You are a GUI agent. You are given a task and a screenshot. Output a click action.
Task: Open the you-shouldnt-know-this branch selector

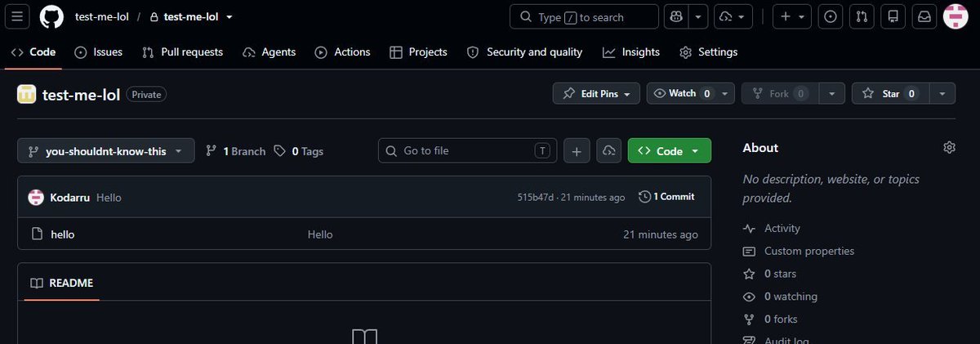tap(106, 151)
